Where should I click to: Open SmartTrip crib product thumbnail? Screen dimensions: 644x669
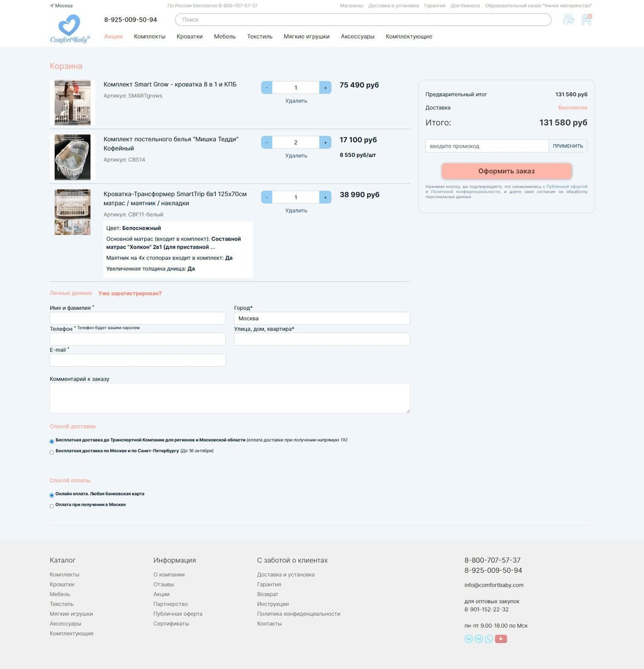click(x=73, y=212)
